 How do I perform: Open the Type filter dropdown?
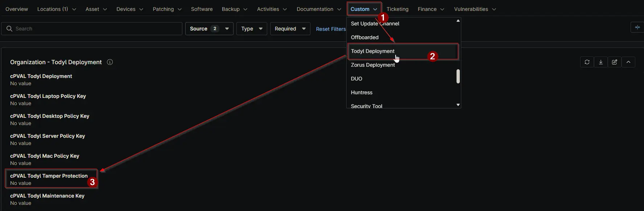pos(252,29)
